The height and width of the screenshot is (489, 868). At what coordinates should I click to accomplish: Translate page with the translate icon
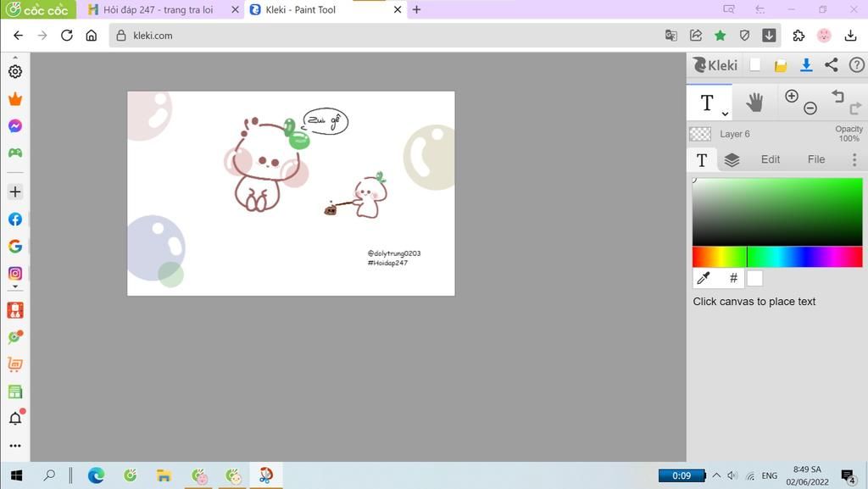tap(671, 36)
